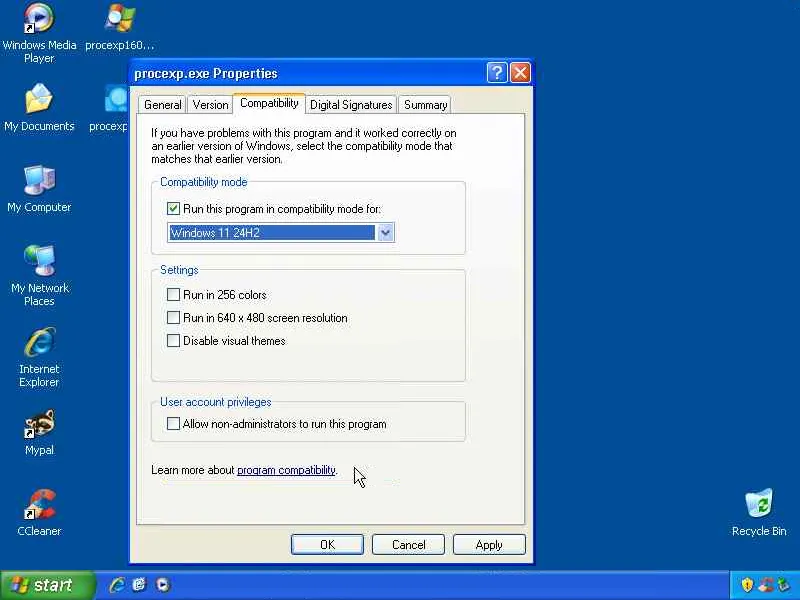The image size is (800, 600).
Task: Switch to the Version tab
Action: 210,105
